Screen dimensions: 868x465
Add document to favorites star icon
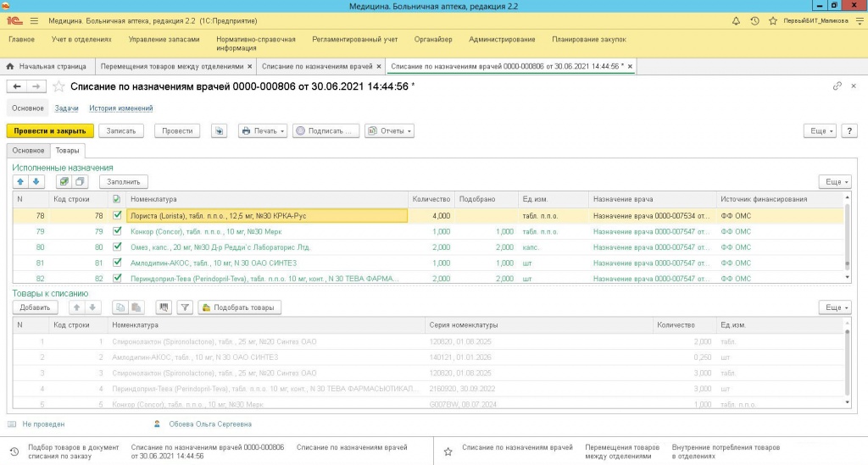pyautogui.click(x=58, y=86)
